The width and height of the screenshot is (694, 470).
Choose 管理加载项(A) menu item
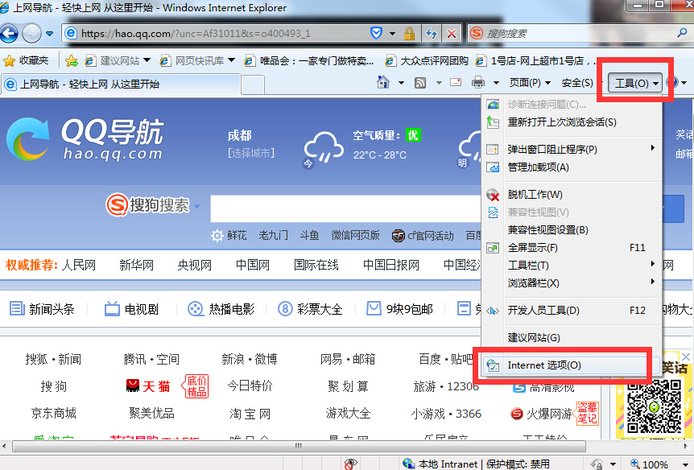click(571, 167)
